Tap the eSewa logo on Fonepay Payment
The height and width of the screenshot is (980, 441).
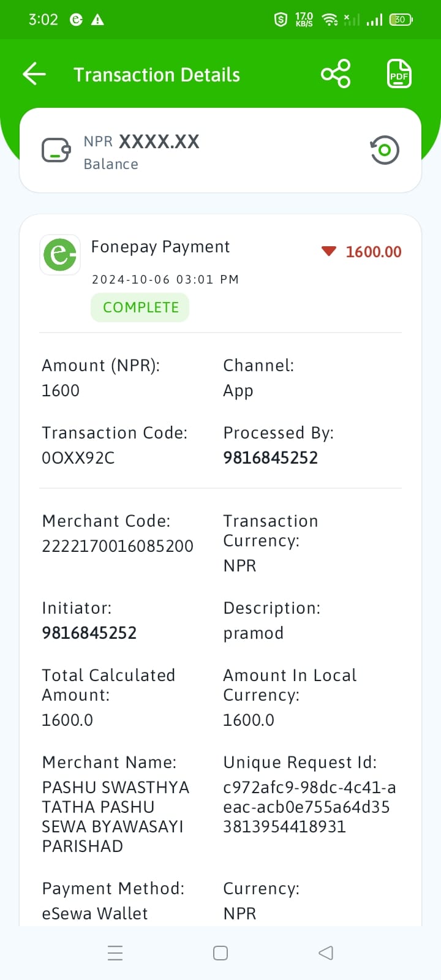coord(60,254)
